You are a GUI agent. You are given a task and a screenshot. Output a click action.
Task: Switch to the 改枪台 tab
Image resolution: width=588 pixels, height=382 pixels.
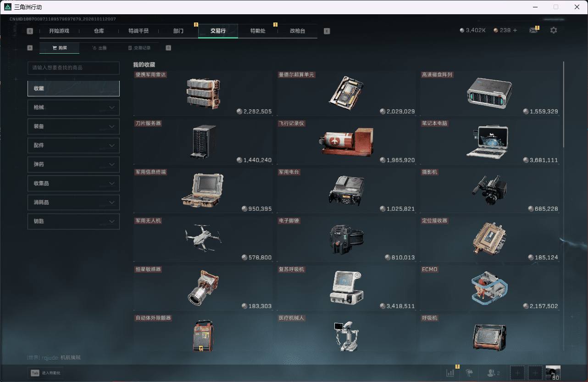pos(297,31)
